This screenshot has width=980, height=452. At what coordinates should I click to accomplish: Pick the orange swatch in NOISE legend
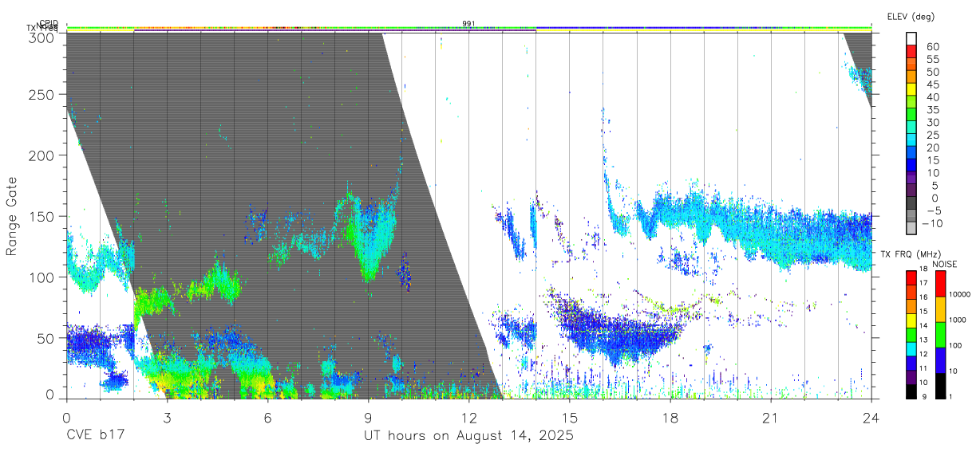pos(940,309)
